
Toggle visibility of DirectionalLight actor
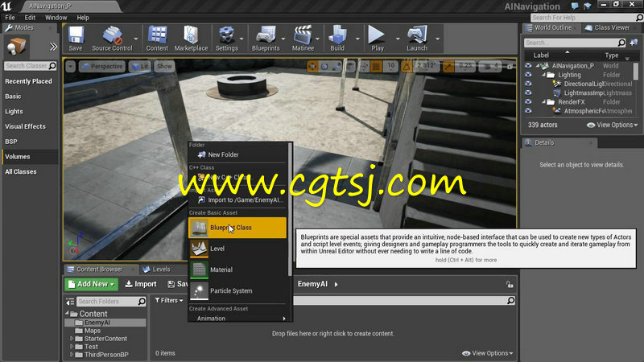click(528, 84)
